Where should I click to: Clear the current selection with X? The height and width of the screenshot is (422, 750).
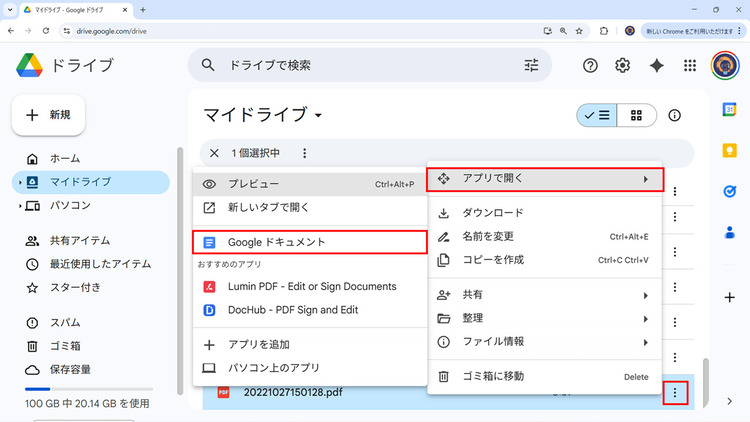point(214,153)
